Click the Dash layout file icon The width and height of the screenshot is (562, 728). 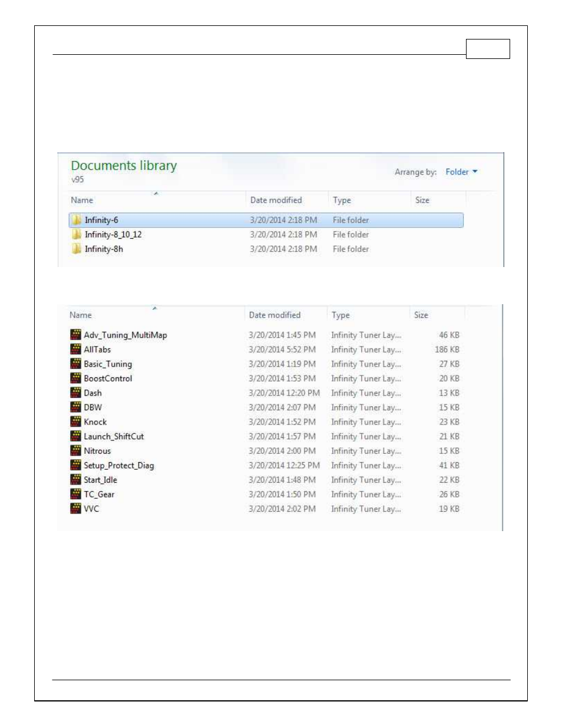point(75,393)
